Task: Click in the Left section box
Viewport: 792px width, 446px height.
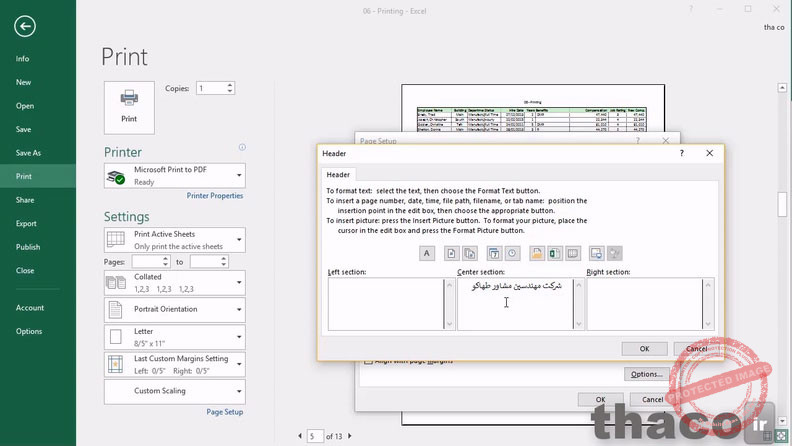Action: click(x=386, y=304)
